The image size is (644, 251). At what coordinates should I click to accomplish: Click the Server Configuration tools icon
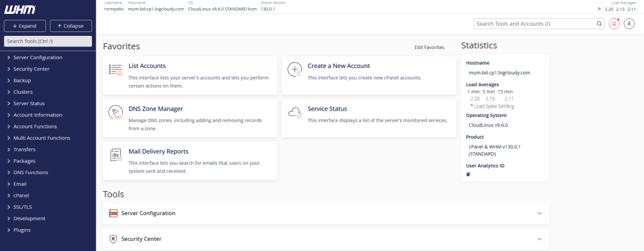coord(113,213)
